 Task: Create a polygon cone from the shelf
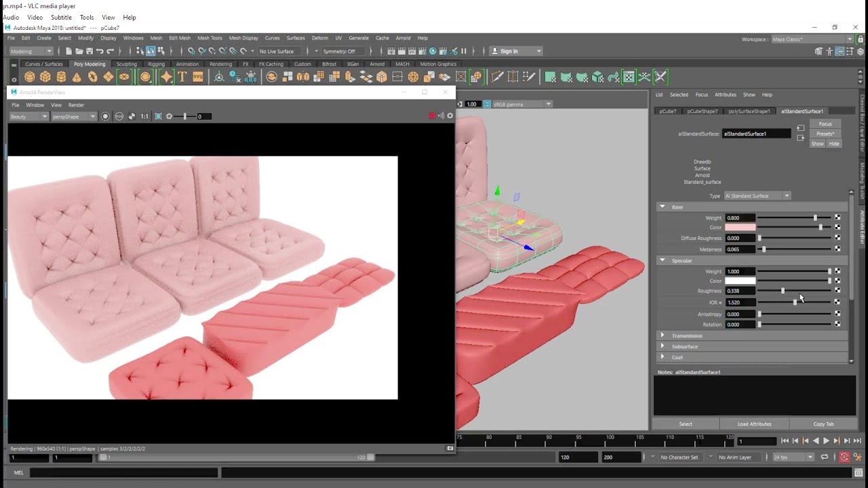click(x=77, y=77)
